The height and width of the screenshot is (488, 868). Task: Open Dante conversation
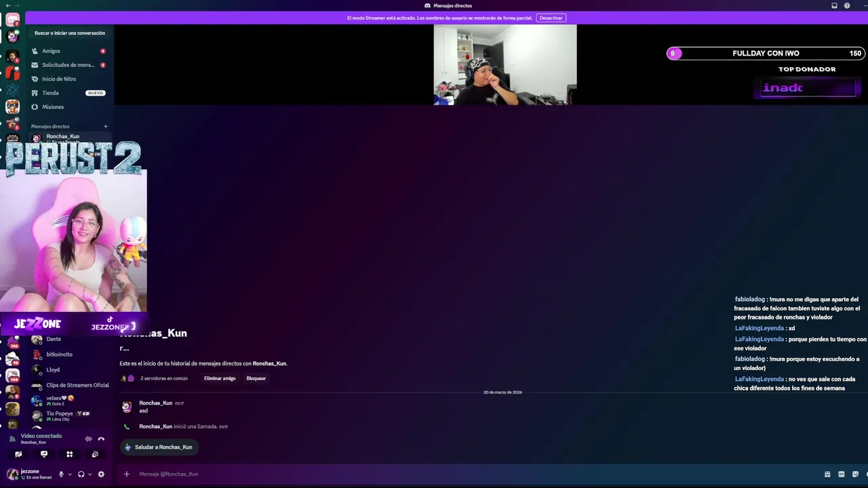[x=68, y=339]
